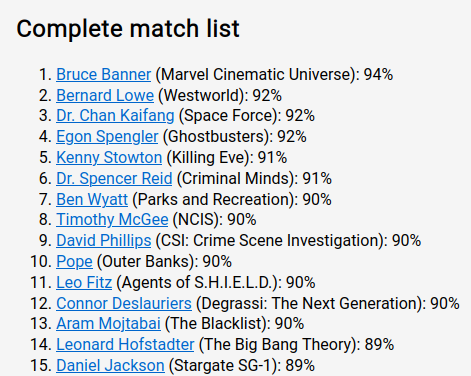Click the Marvel Cinematic Universe 94% text
Screen dimensions: 471x376
click(274, 74)
